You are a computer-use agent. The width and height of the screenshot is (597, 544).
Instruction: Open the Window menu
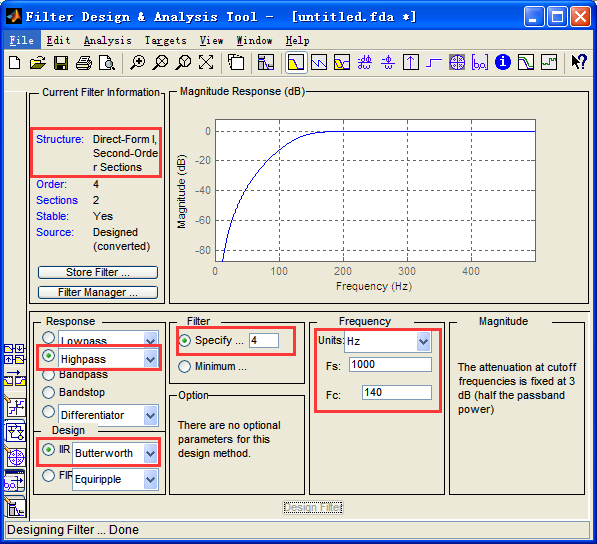pyautogui.click(x=254, y=40)
